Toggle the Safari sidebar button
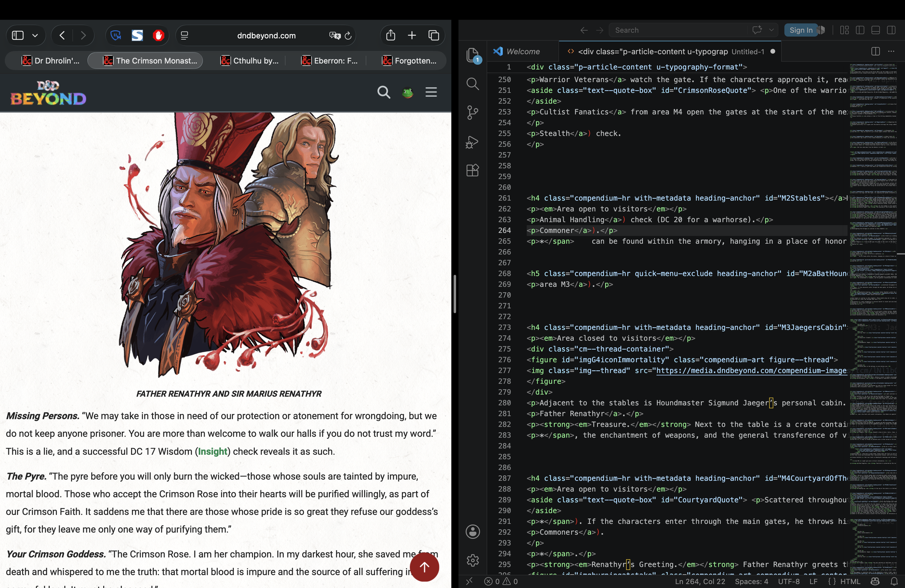The image size is (905, 588). pyautogui.click(x=18, y=35)
